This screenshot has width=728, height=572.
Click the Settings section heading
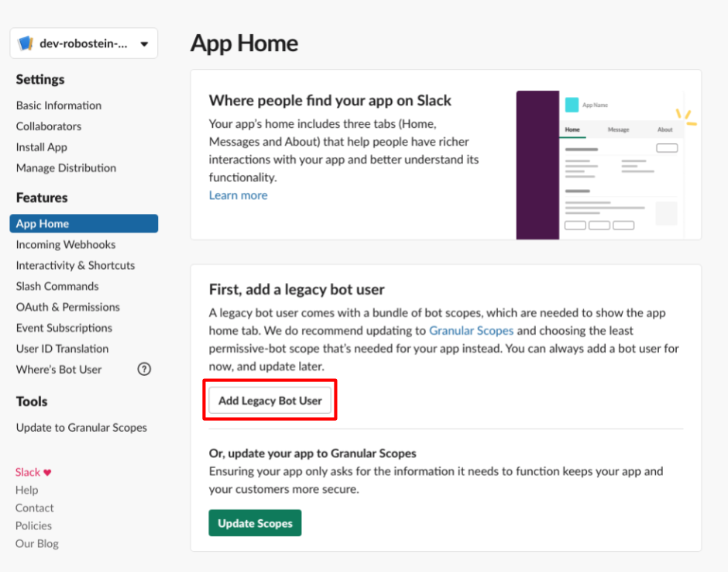click(x=40, y=80)
